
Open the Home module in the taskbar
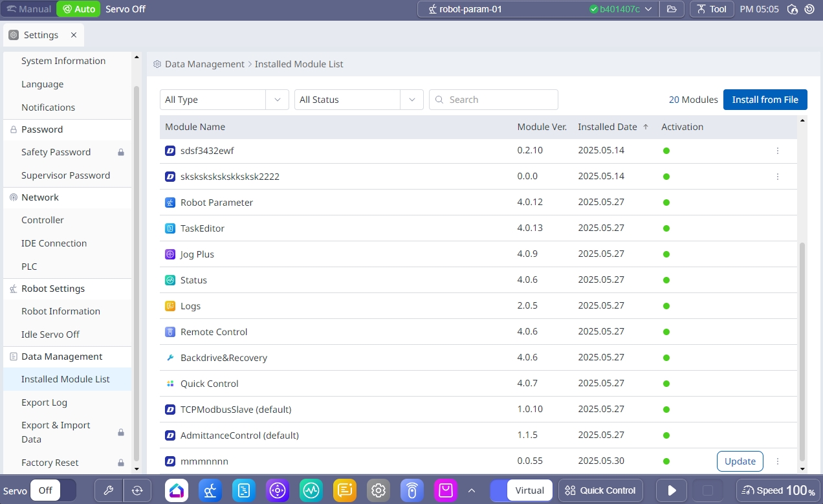click(x=177, y=490)
